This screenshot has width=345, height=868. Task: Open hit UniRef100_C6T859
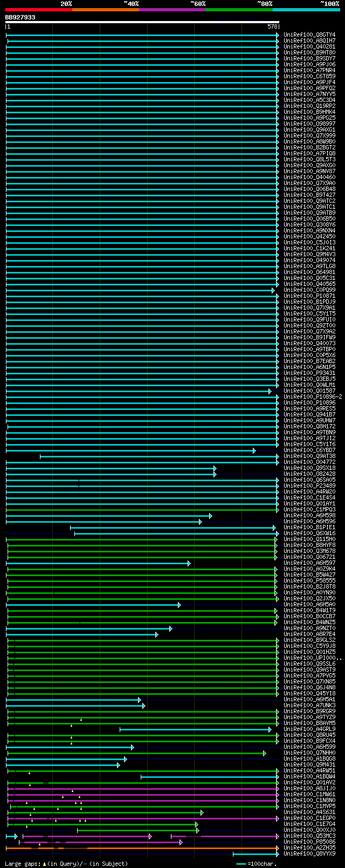pos(309,77)
